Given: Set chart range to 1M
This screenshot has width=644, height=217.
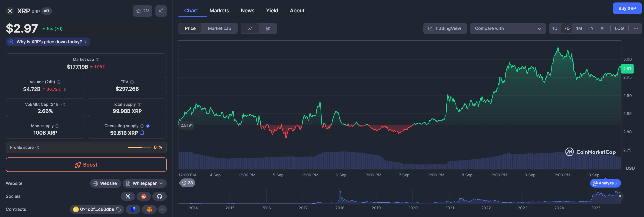Looking at the screenshot, I should (579, 29).
